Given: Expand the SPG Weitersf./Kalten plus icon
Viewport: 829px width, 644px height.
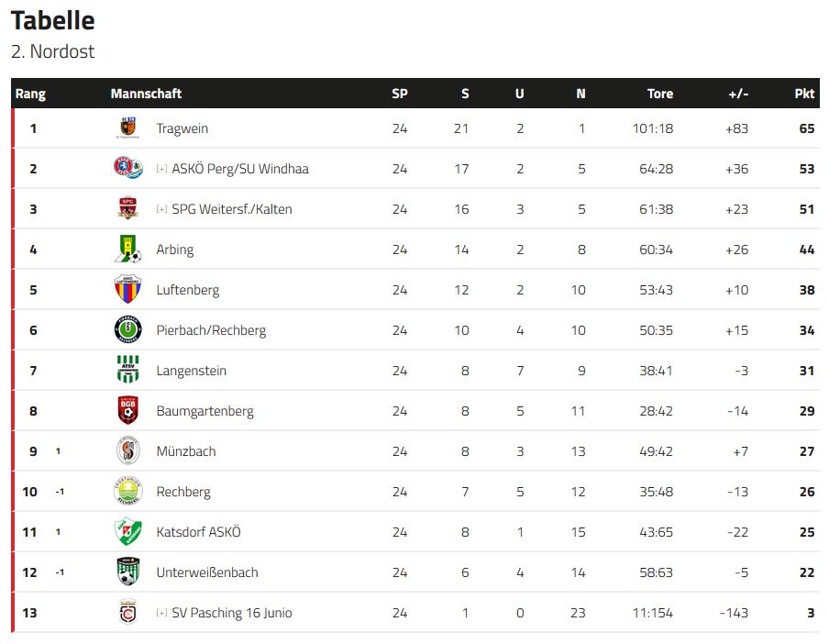Looking at the screenshot, I should pos(161,209).
